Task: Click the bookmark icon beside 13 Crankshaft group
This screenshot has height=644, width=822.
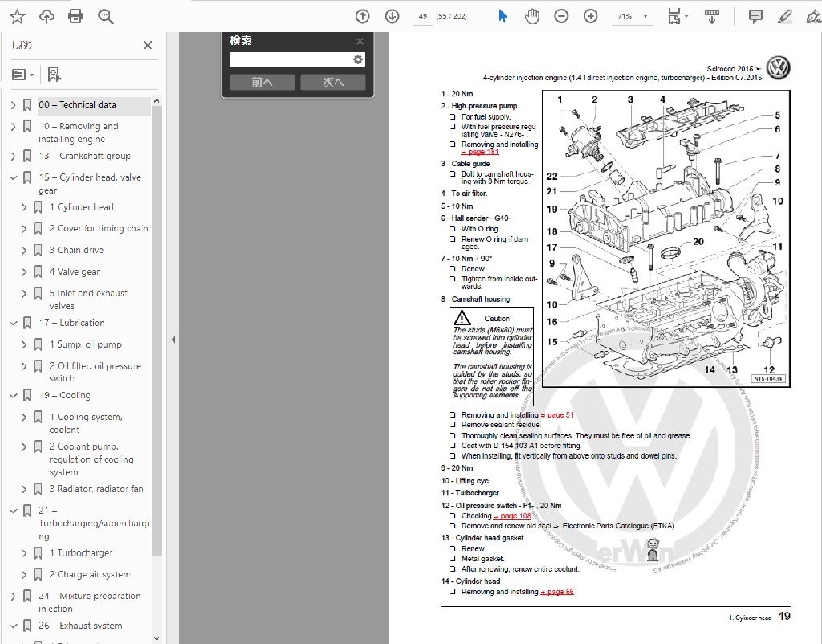Action: tap(27, 156)
